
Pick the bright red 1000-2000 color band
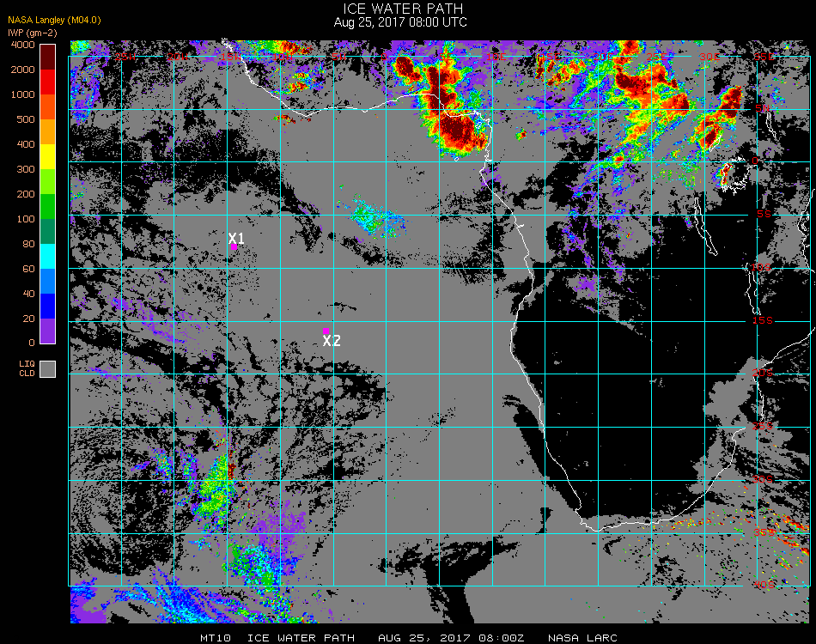point(48,82)
